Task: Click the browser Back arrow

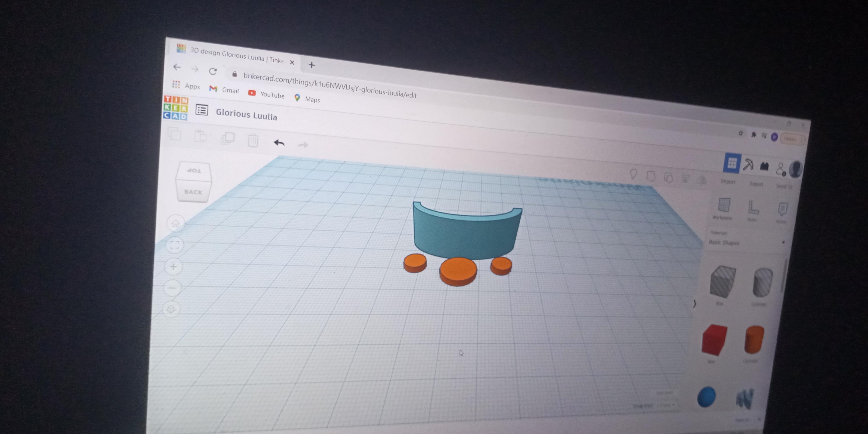Action: click(x=177, y=67)
